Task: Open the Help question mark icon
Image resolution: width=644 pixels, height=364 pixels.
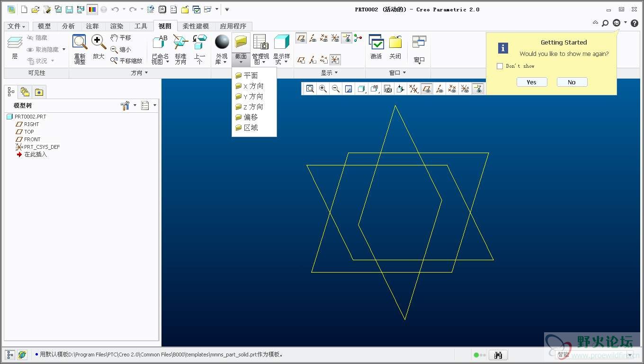Action: tap(635, 23)
